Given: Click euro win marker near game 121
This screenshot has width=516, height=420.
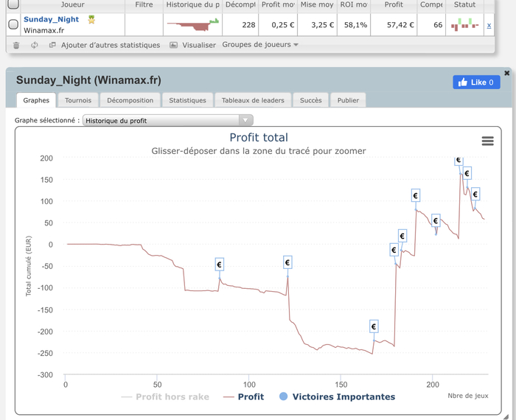Looking at the screenshot, I should click(287, 262).
